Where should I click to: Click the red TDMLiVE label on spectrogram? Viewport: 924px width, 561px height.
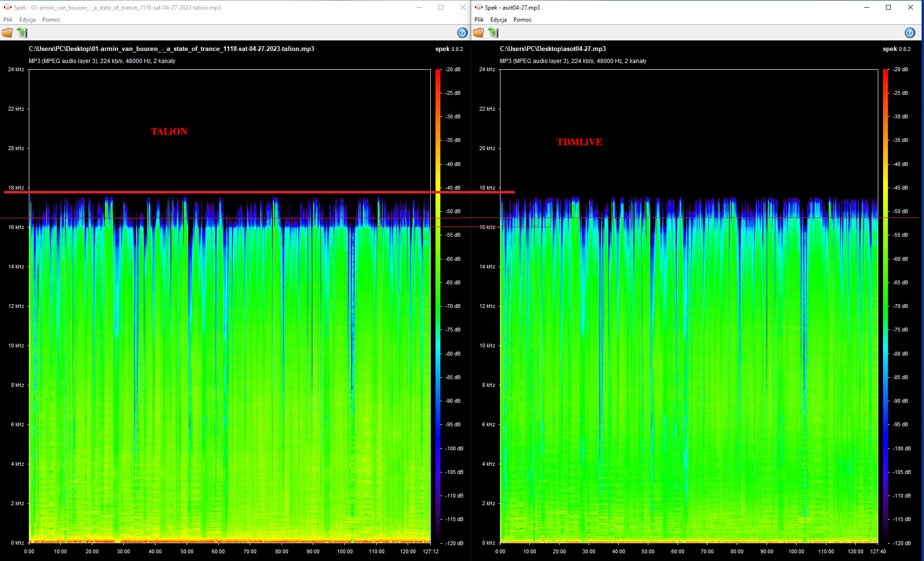click(x=579, y=142)
